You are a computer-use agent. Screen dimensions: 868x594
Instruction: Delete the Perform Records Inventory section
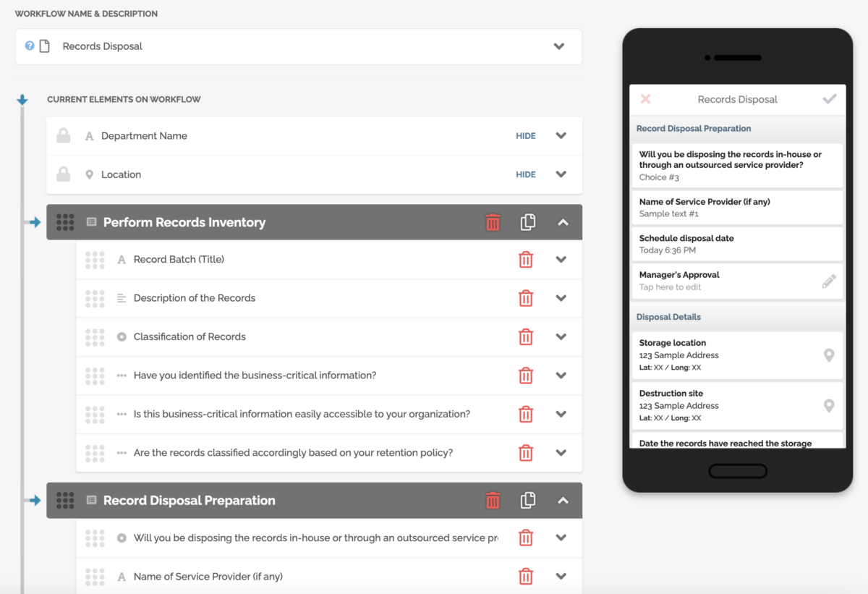tap(493, 222)
